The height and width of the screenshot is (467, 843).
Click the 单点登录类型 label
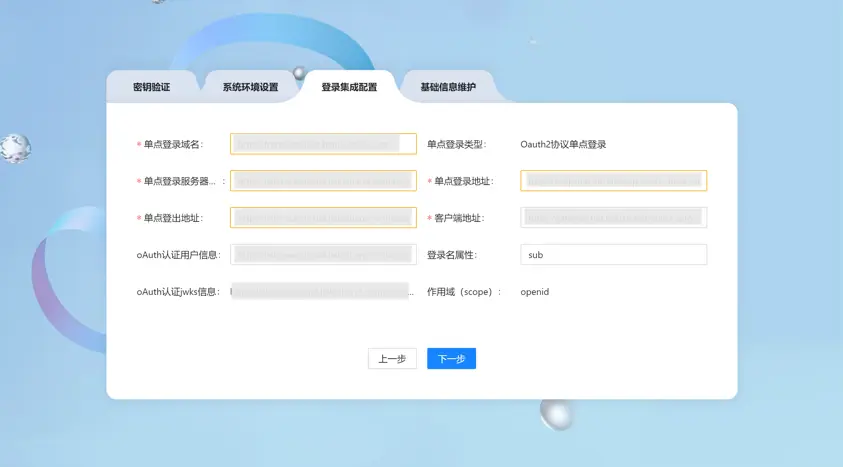click(456, 144)
